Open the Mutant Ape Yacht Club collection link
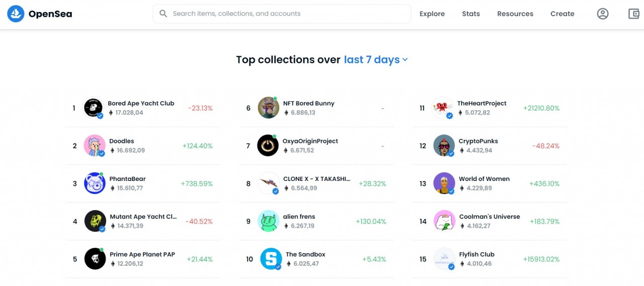The image size is (644, 286). pos(143,217)
